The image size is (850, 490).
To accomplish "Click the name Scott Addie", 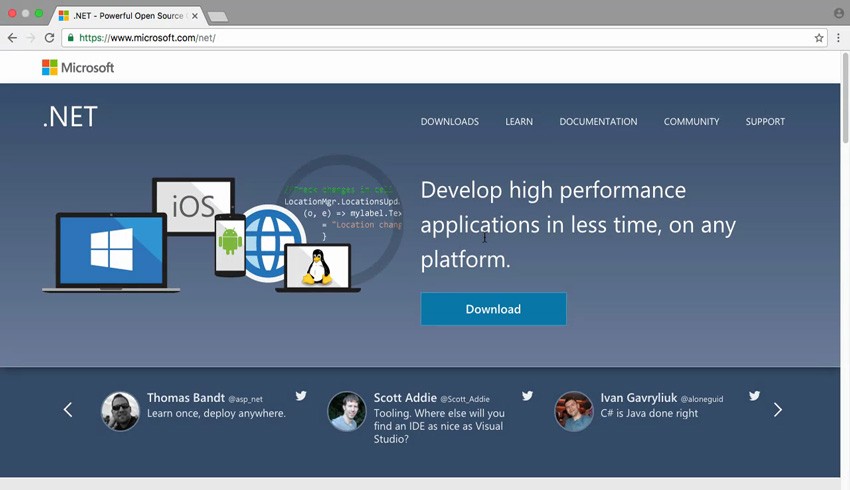I will 405,398.
